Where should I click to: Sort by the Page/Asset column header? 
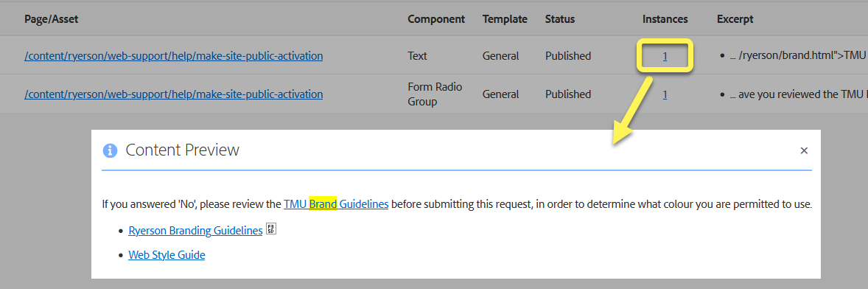[x=52, y=19]
